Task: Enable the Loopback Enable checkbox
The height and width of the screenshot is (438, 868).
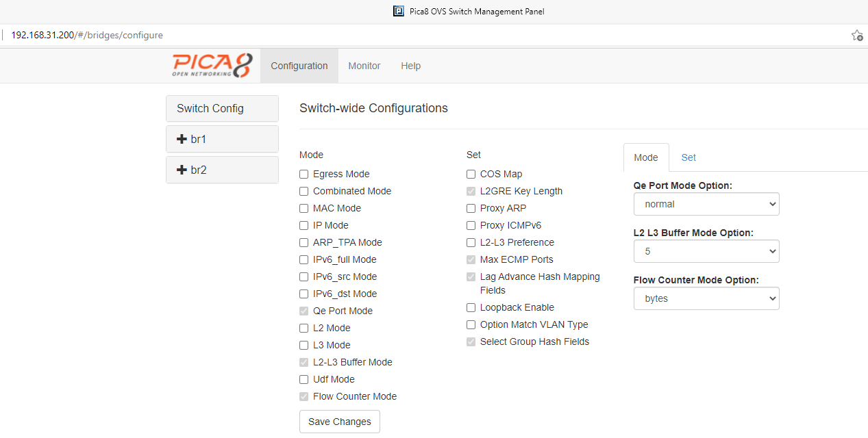Action: (x=471, y=308)
